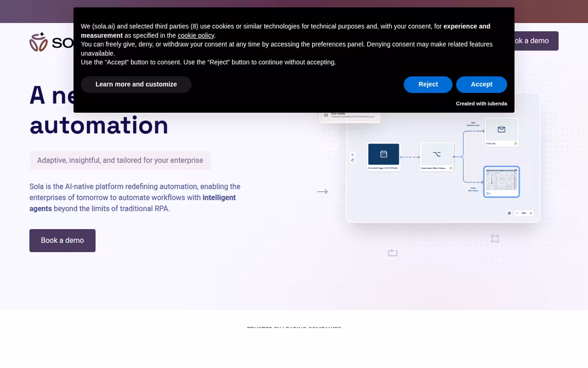Click the right arrow beside the workflow canvas

coord(322,192)
